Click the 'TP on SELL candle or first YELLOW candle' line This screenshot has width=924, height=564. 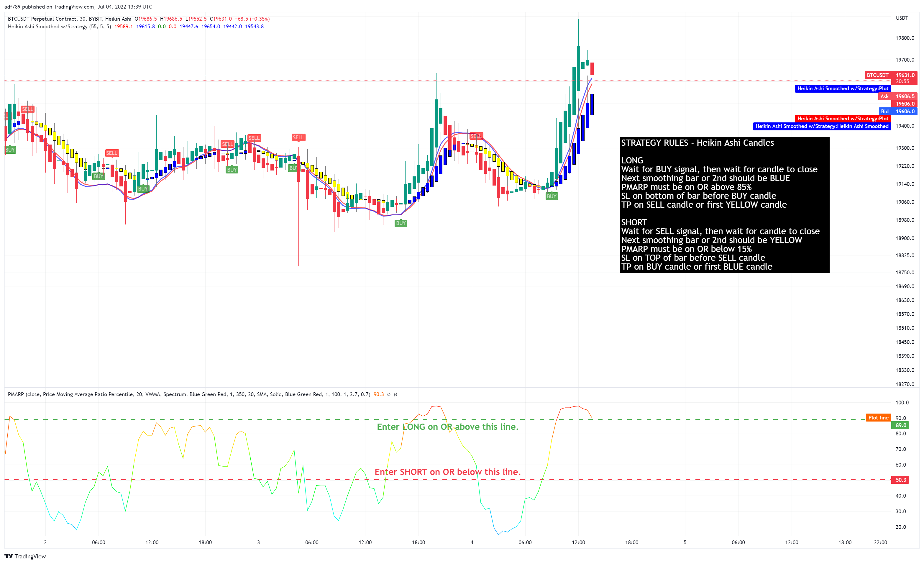[704, 205]
